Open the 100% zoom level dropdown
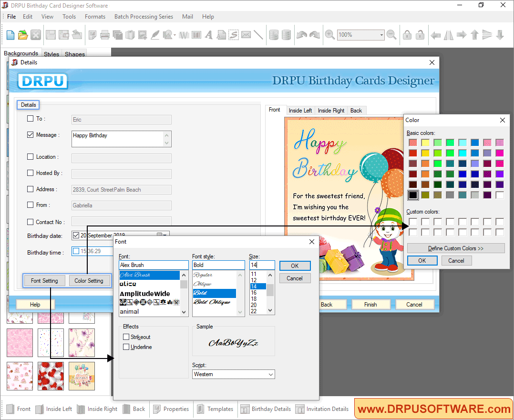The height and width of the screenshot is (420, 514). pyautogui.click(x=381, y=35)
